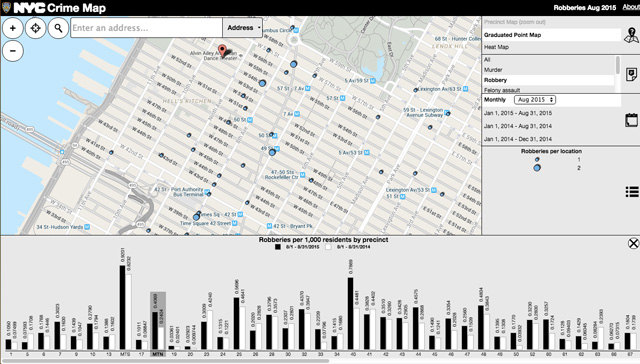Click the MTN precinct axis label
Screen dimensions: 640x364
pos(158,354)
